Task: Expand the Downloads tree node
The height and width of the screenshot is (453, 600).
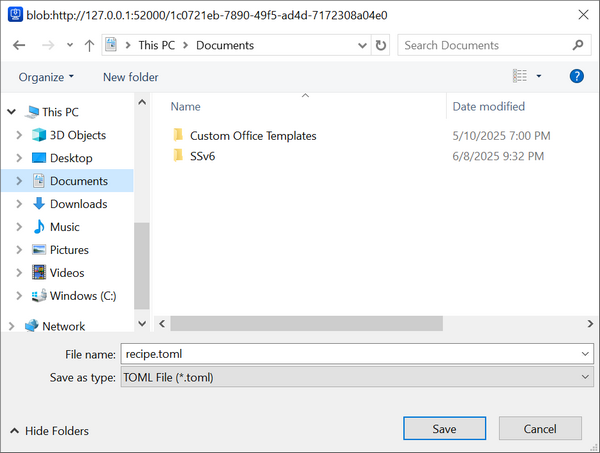Action: pos(19,204)
